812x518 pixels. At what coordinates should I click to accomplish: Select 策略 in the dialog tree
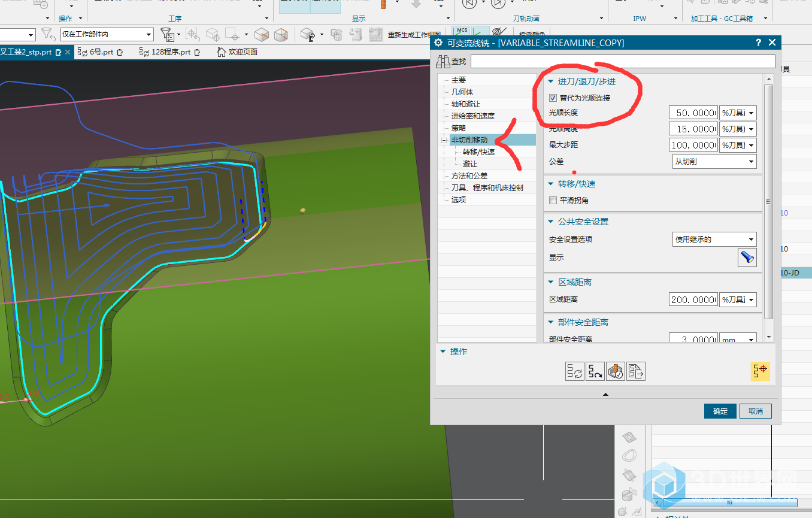click(x=459, y=128)
